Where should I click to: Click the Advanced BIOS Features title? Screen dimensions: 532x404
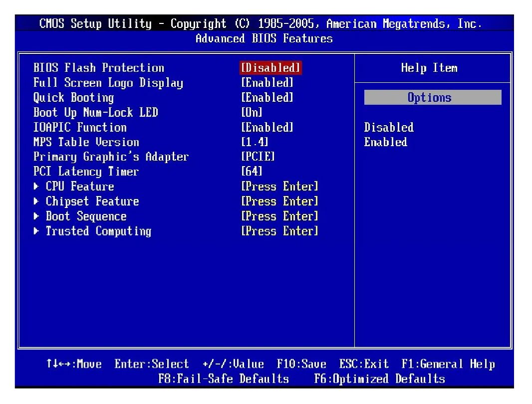[x=265, y=39]
